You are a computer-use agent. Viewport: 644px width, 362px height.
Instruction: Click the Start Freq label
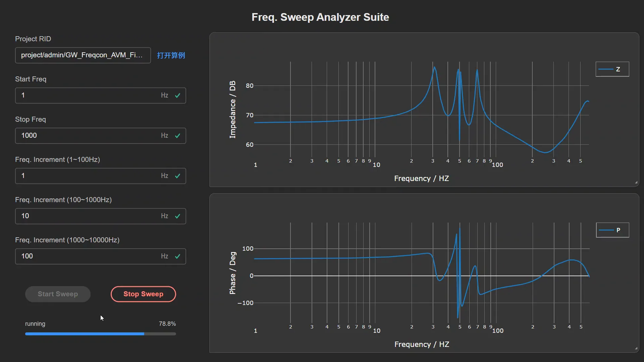pyautogui.click(x=31, y=79)
